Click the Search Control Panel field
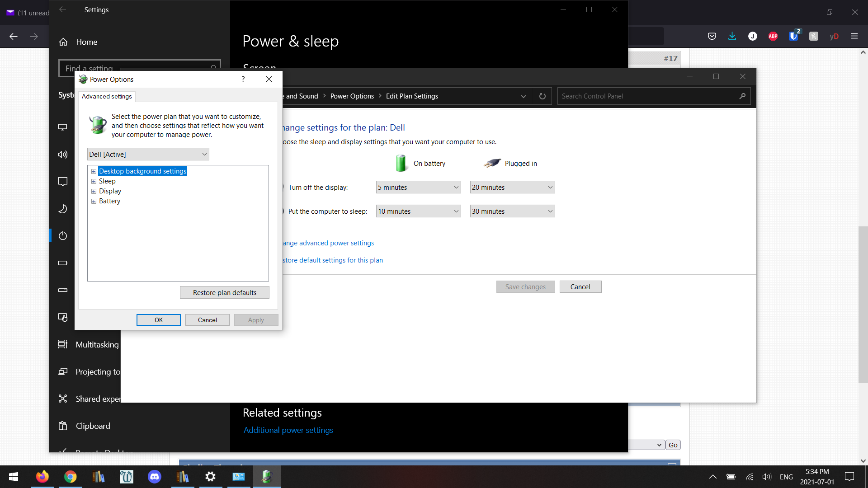Viewport: 868px width, 488px height. tap(646, 96)
